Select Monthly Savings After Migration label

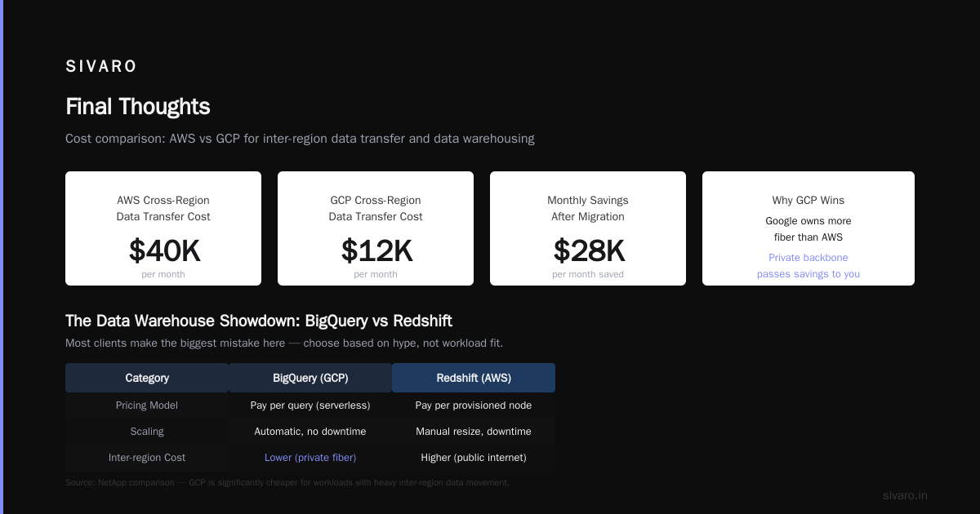[588, 208]
